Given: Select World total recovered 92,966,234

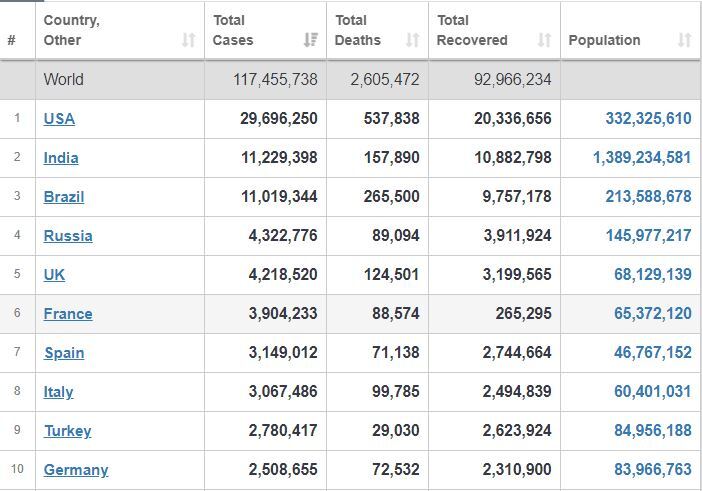Looking at the screenshot, I should point(513,80).
